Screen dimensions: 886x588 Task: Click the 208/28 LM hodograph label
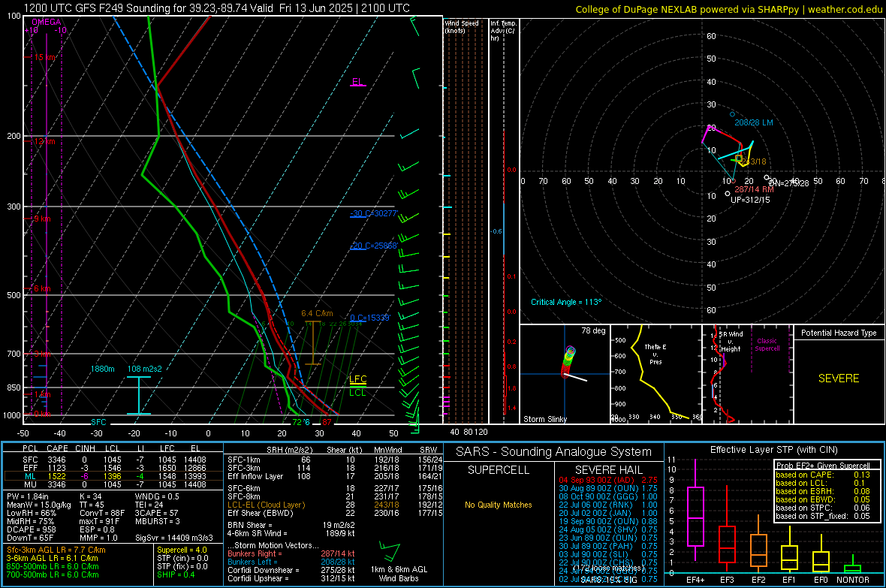coord(754,122)
